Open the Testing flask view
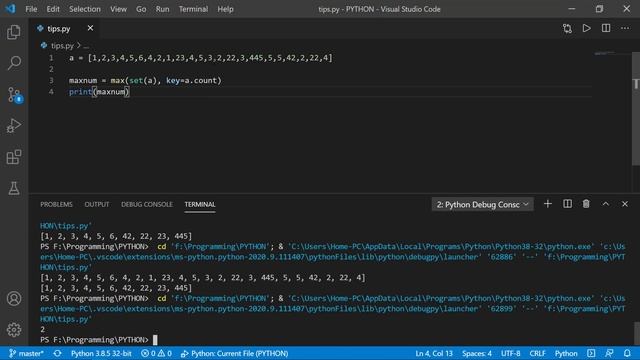640x360 pixels. click(14, 188)
